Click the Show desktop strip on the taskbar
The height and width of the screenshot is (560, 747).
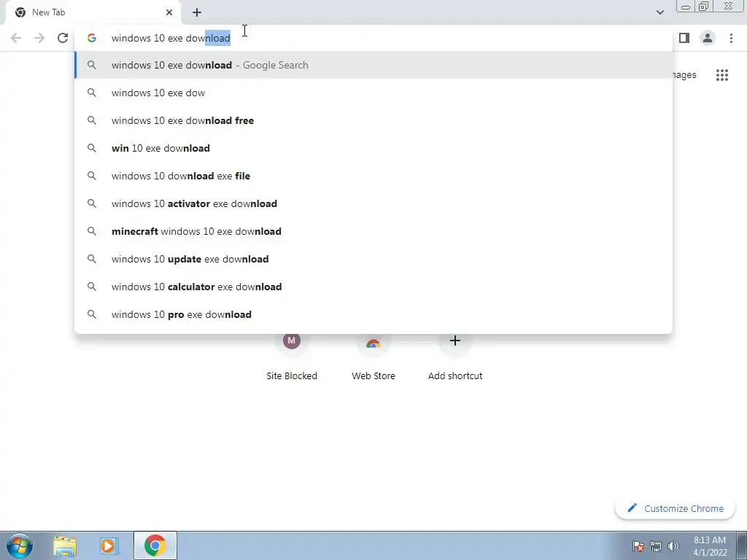(742, 545)
